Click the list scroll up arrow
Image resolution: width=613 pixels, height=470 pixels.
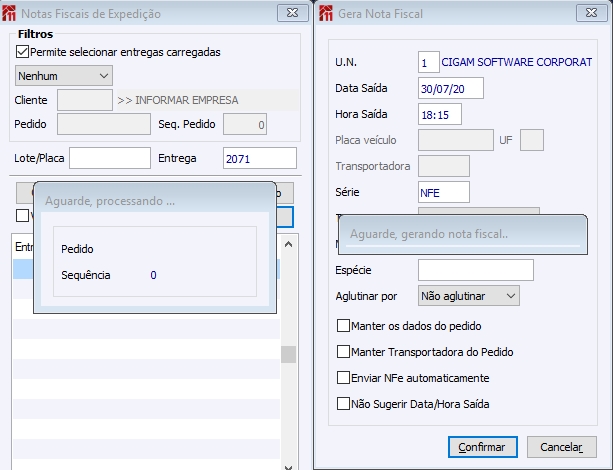[x=289, y=244]
